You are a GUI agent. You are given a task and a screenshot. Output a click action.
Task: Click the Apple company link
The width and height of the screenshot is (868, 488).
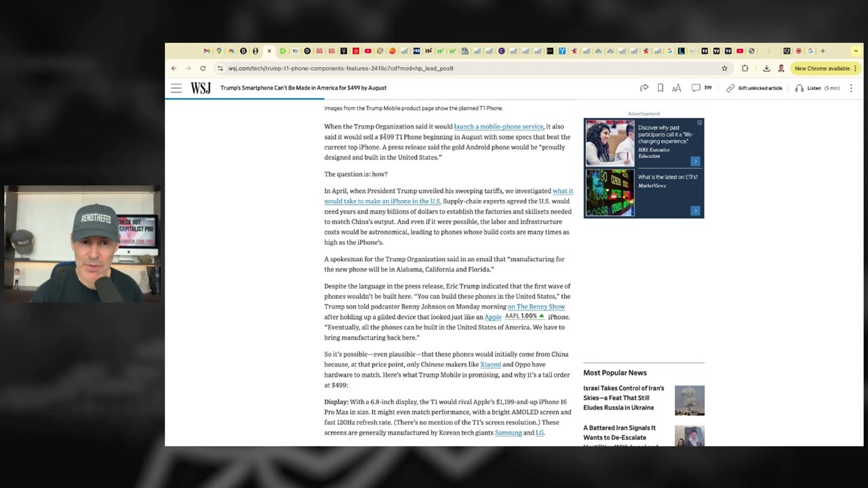(493, 317)
